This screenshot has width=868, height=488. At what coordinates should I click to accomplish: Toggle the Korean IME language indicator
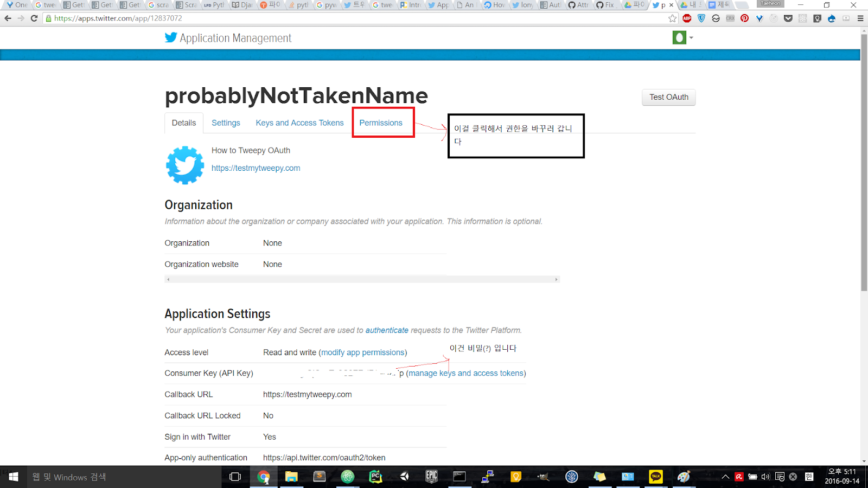point(809,477)
